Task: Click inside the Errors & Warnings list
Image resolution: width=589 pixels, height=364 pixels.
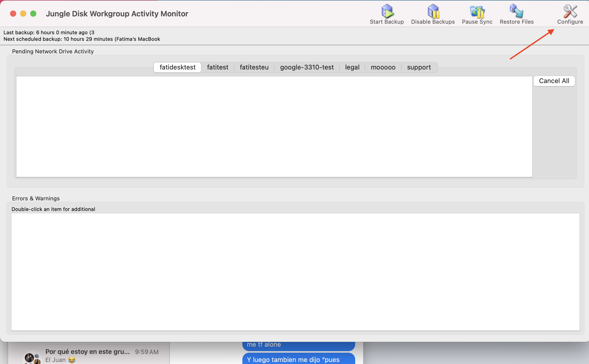Action: tap(295, 272)
